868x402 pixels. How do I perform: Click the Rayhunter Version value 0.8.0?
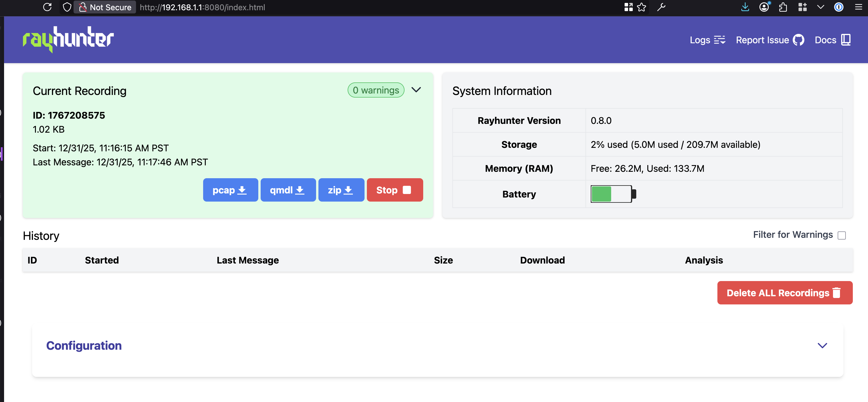click(601, 120)
